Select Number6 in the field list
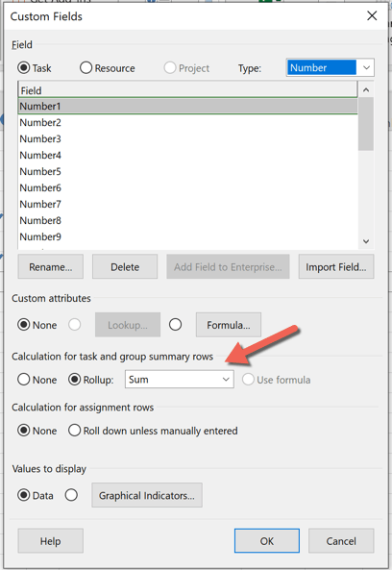Screen dimensions: 392x570 [x=187, y=188]
